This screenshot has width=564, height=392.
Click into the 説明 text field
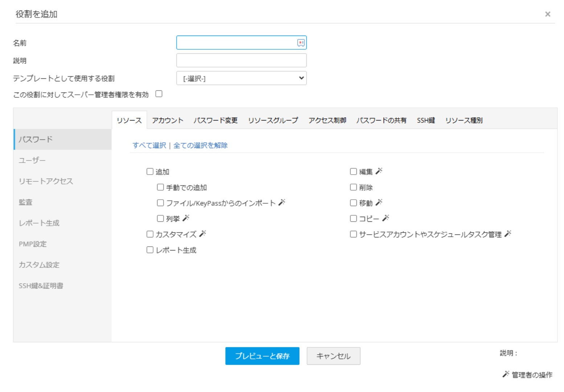coord(241,60)
